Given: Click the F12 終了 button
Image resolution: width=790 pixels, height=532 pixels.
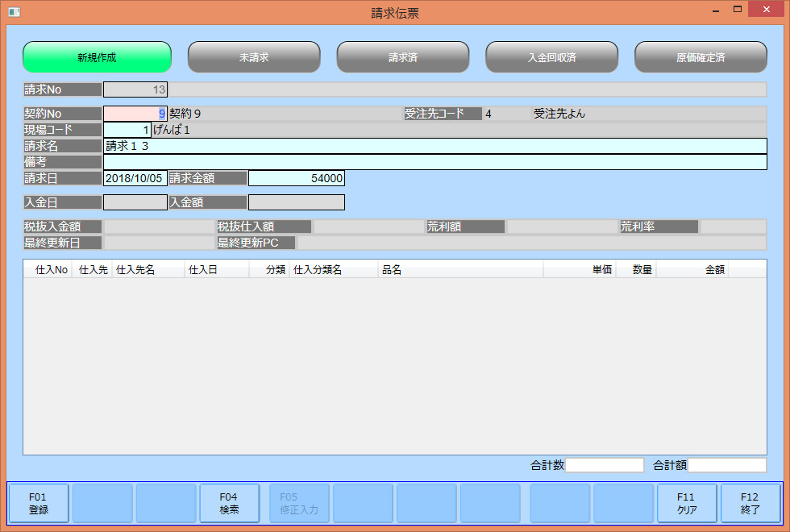Looking at the screenshot, I should coord(750,504).
